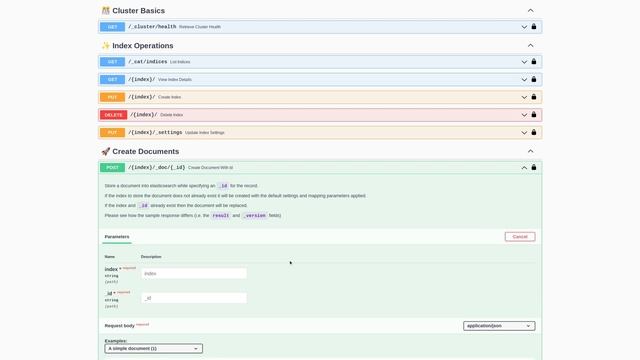Click lock icon on /_cat/indices row
The height and width of the screenshot is (360, 640).
pos(534,62)
